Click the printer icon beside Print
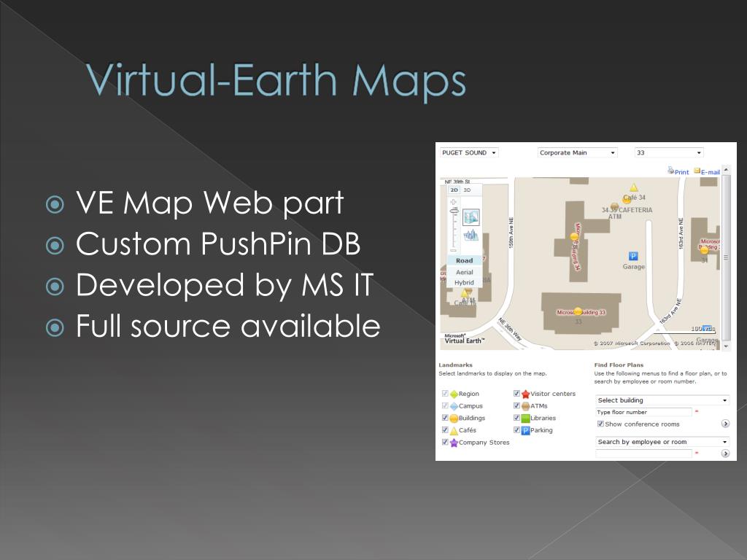 tap(670, 170)
